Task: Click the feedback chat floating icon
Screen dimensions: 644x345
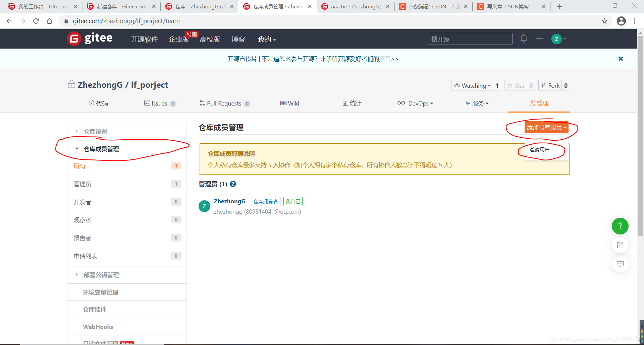Action: click(620, 264)
